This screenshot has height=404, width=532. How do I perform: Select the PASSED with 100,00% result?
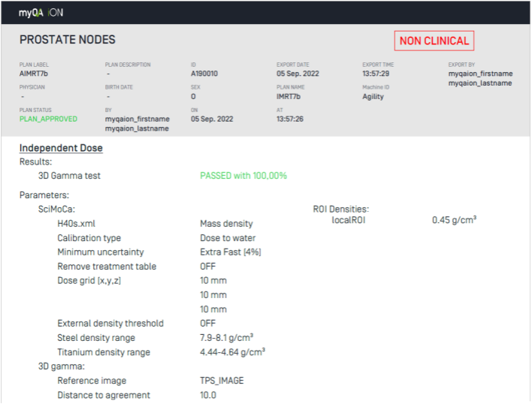point(243,176)
